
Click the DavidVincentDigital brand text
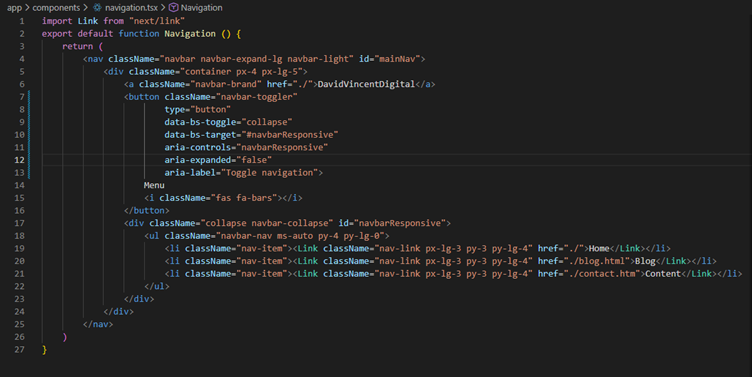point(366,84)
